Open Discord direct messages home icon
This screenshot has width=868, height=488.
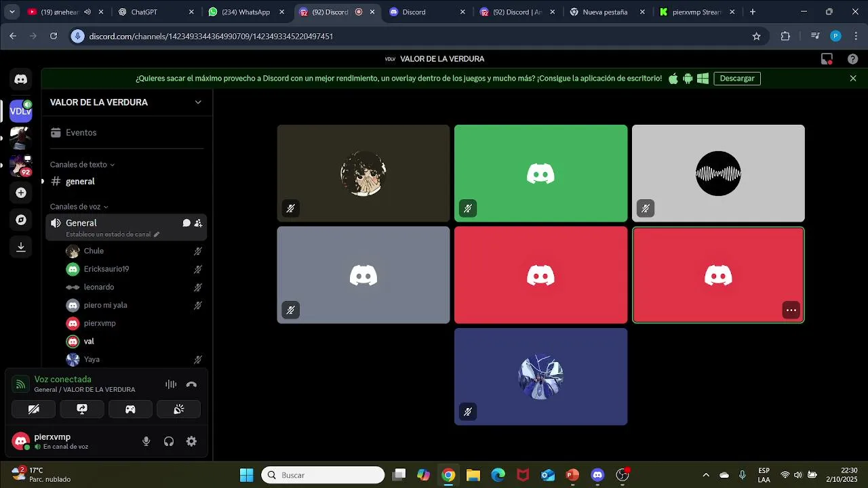(21, 79)
